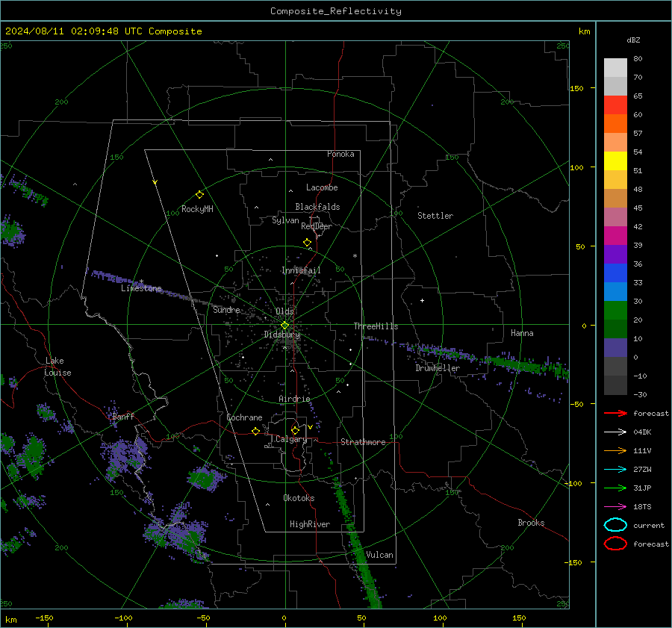Image resolution: width=672 pixels, height=628 pixels.
Task: Click the Brooks town label
Action: pos(531,523)
